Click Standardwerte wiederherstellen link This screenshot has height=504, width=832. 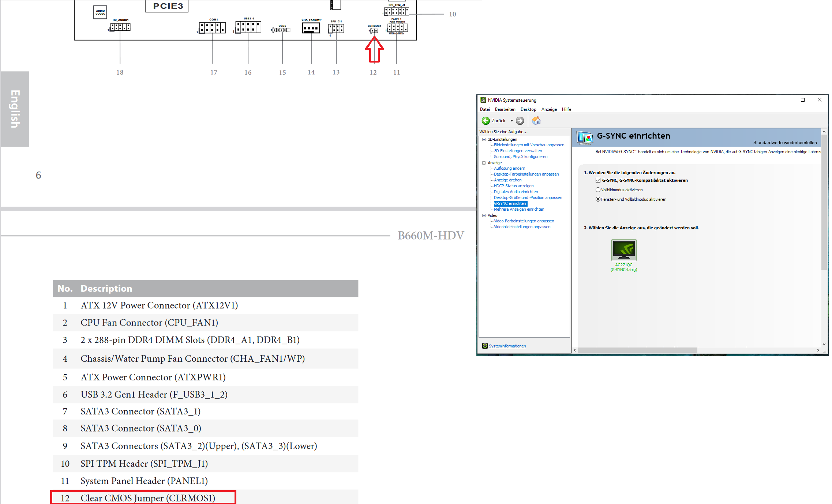784,143
